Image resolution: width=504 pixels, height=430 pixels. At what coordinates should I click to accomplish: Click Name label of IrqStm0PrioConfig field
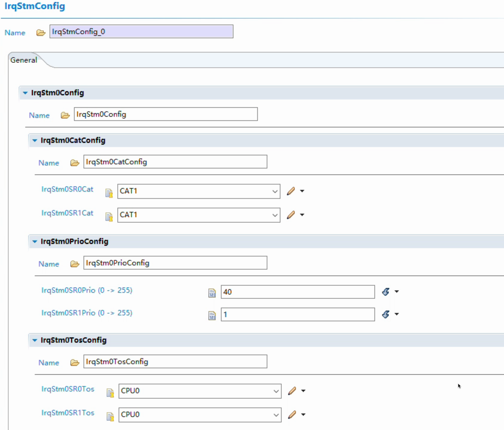tap(49, 264)
